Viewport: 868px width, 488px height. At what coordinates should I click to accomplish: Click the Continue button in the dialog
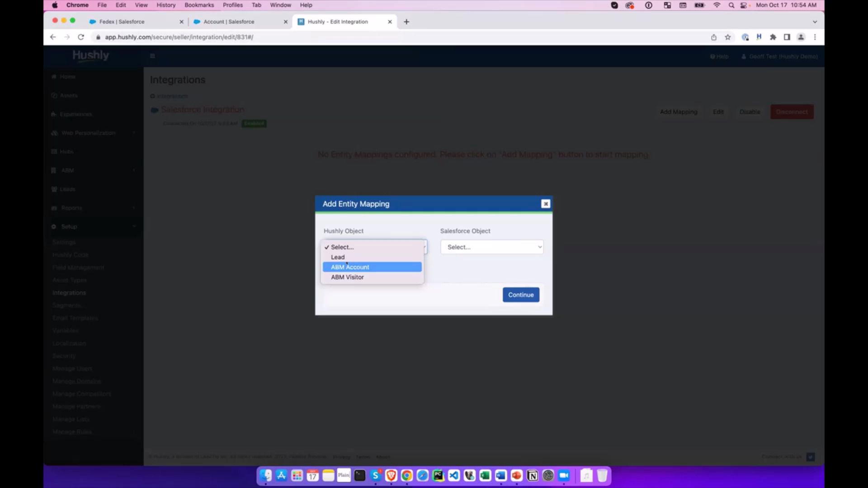pyautogui.click(x=520, y=295)
